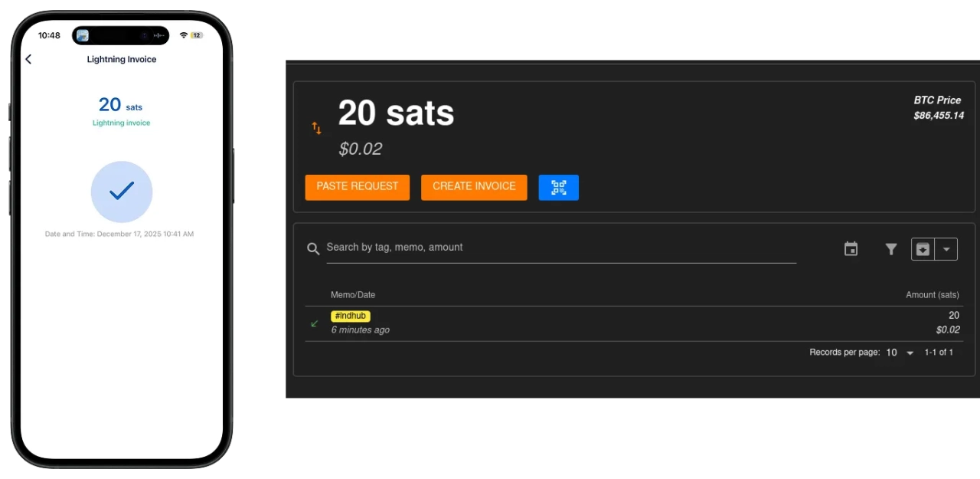Tap the back arrow on Lightning Invoice
This screenshot has height=479, width=980.
point(28,59)
